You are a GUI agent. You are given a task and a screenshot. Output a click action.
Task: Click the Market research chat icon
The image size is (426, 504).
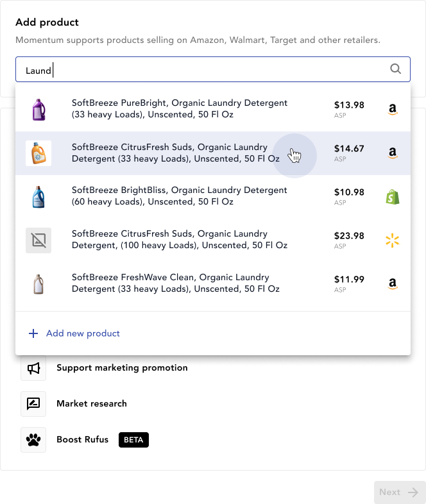tap(33, 404)
